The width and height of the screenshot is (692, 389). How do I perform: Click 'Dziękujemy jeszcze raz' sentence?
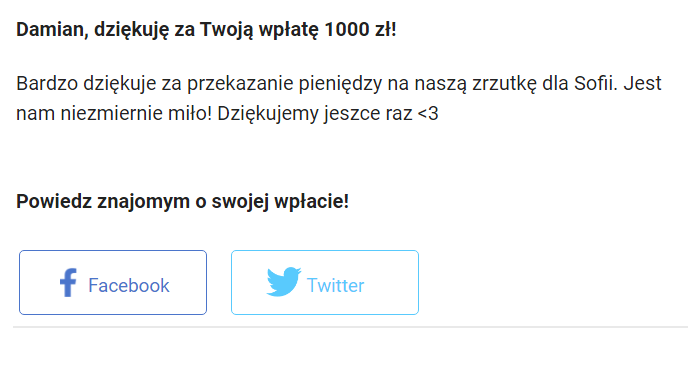[314, 114]
